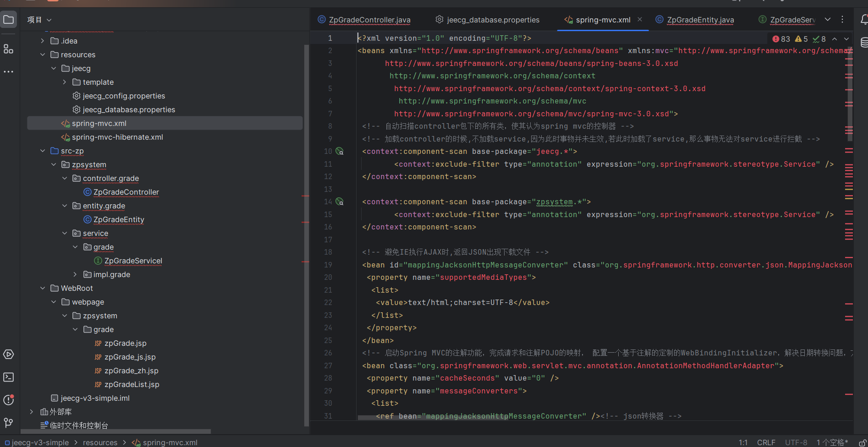Screen dimensions: 868x447
Task: Click the CRLF line separator widget
Action: click(766, 442)
